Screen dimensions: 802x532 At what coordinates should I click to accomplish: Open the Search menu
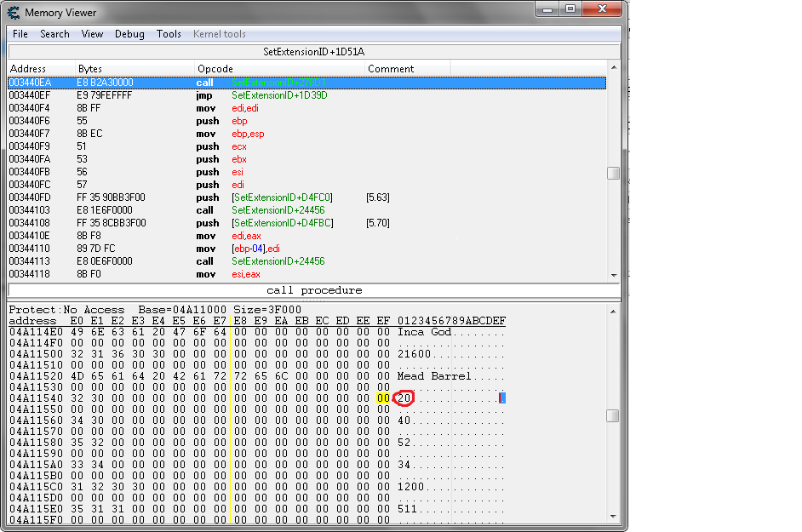(x=54, y=34)
